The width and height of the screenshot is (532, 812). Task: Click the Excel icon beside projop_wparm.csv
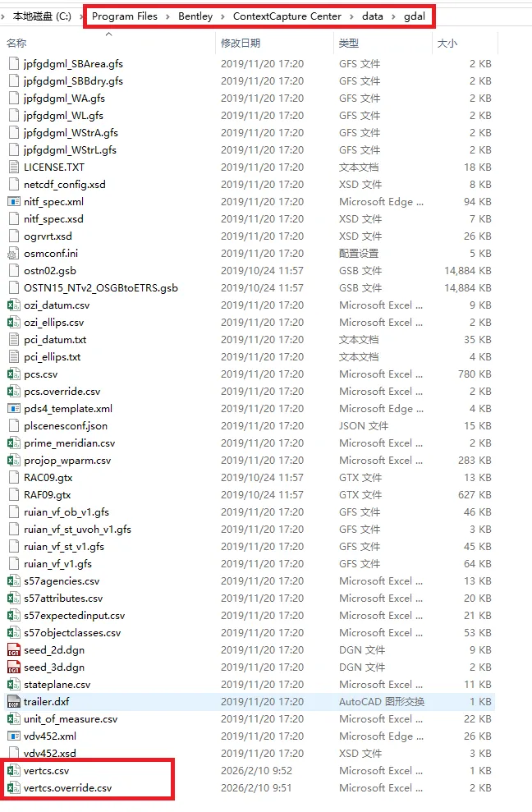pos(13,461)
